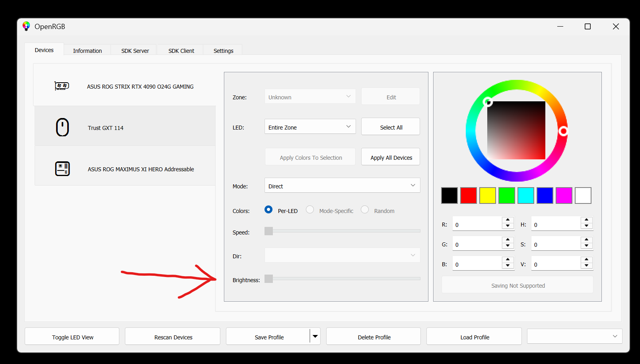The image size is (640, 364).
Task: Click the OpenRGB logo icon in title bar
Action: (26, 26)
